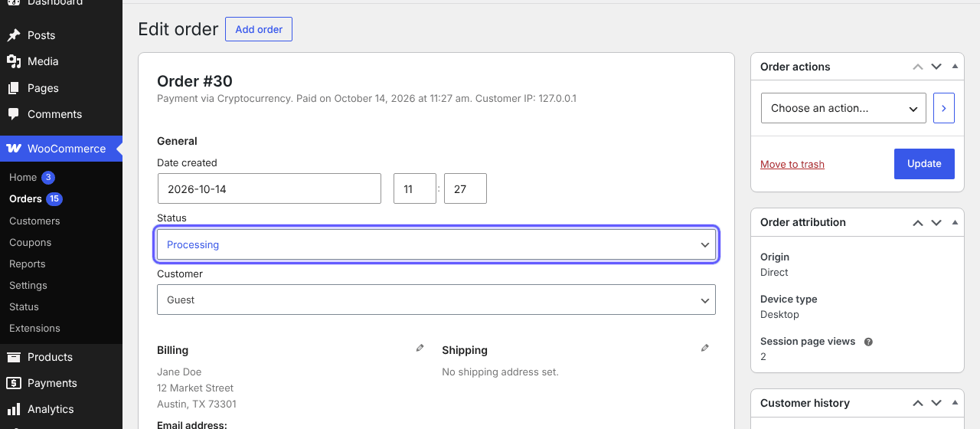Move Order attribution panel down

click(936, 222)
